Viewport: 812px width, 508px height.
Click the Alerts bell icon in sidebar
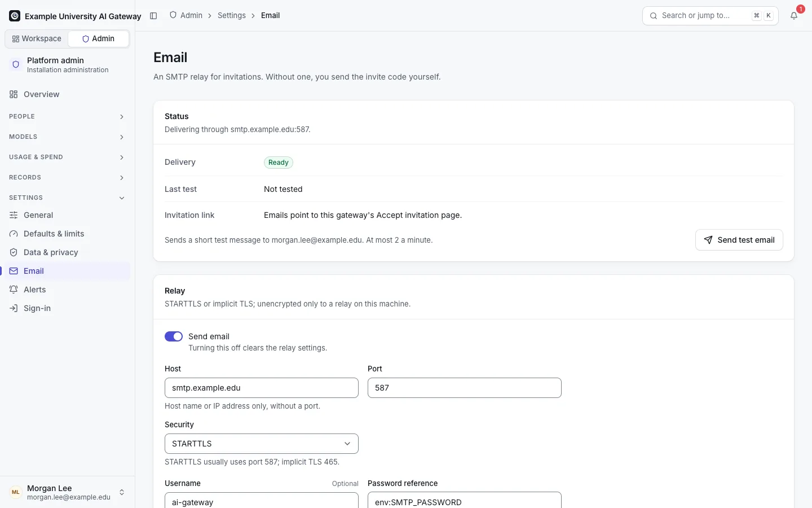coord(14,290)
